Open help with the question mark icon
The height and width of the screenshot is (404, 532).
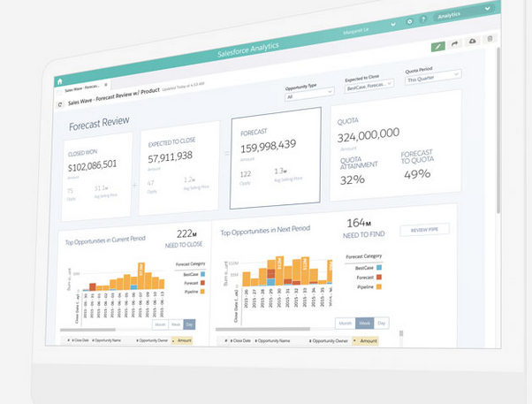[x=424, y=19]
